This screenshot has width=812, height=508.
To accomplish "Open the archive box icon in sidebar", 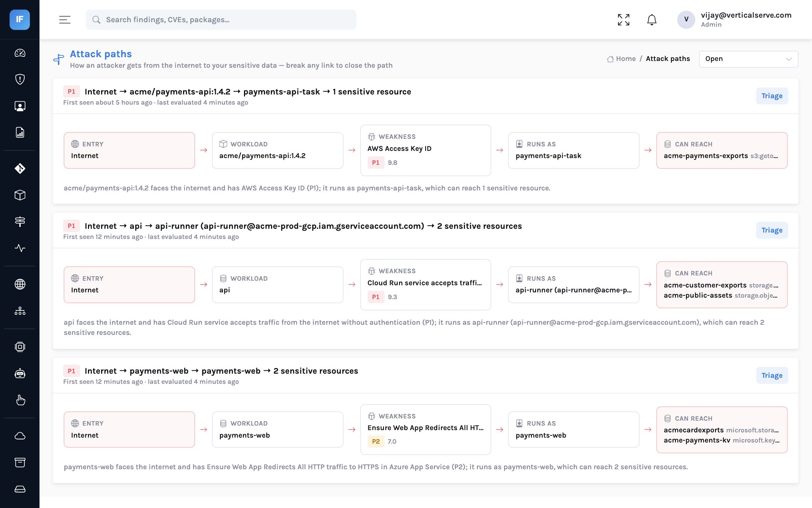I will [20, 462].
